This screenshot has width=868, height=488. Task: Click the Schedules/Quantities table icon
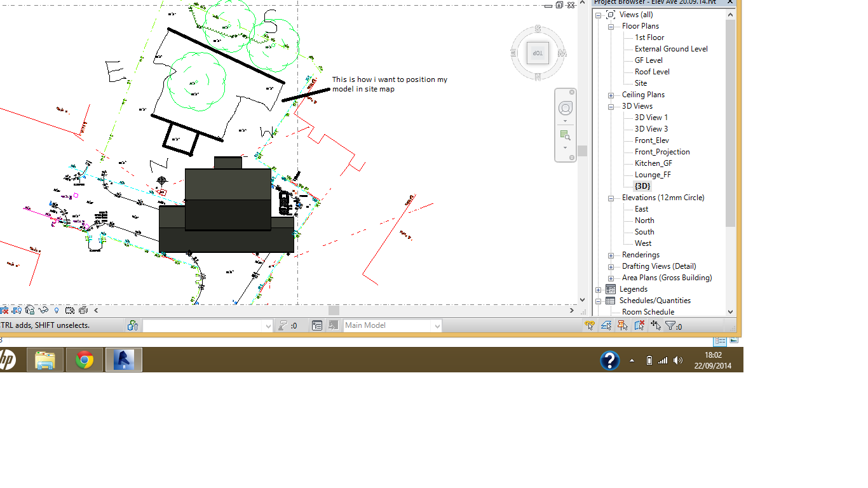pos(611,301)
